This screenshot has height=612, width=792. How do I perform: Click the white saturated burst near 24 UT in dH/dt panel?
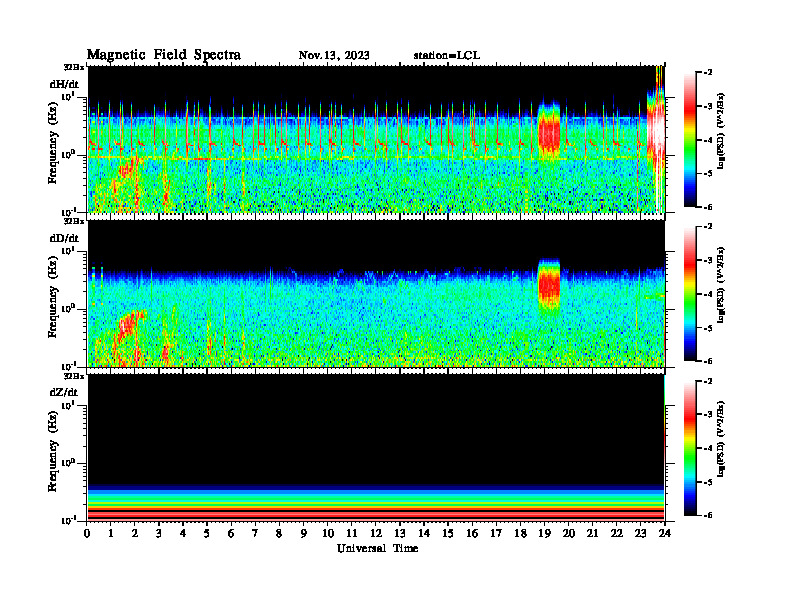657,132
